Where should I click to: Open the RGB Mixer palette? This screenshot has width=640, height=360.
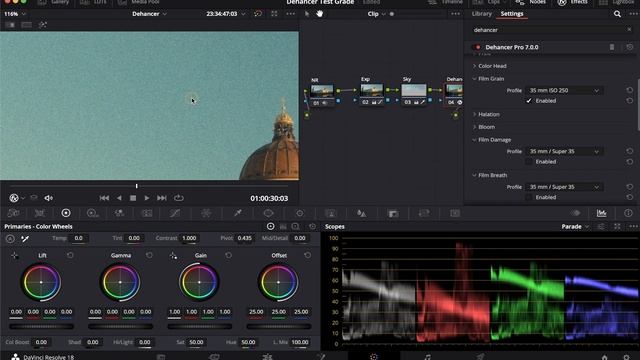pyautogui.click(x=119, y=213)
